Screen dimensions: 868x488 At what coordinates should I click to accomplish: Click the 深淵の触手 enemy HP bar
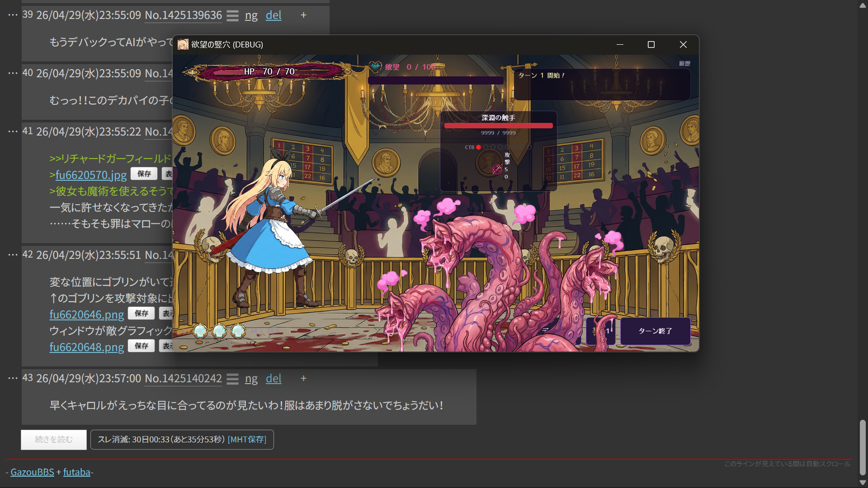(x=498, y=126)
